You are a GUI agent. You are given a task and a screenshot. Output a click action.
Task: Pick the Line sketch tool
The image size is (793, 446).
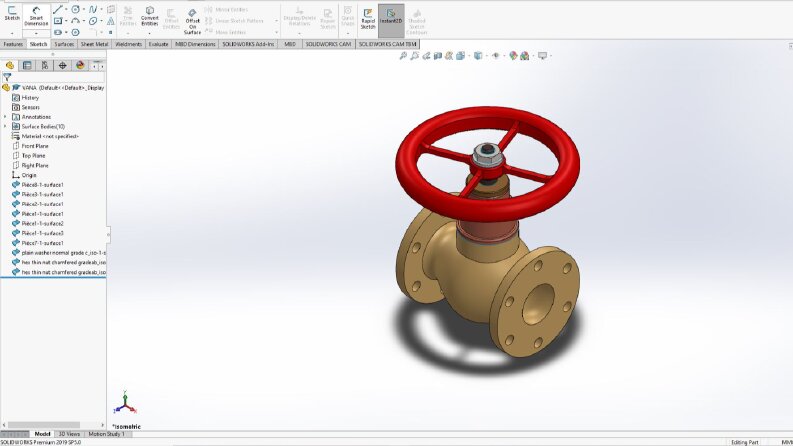tap(58, 9)
